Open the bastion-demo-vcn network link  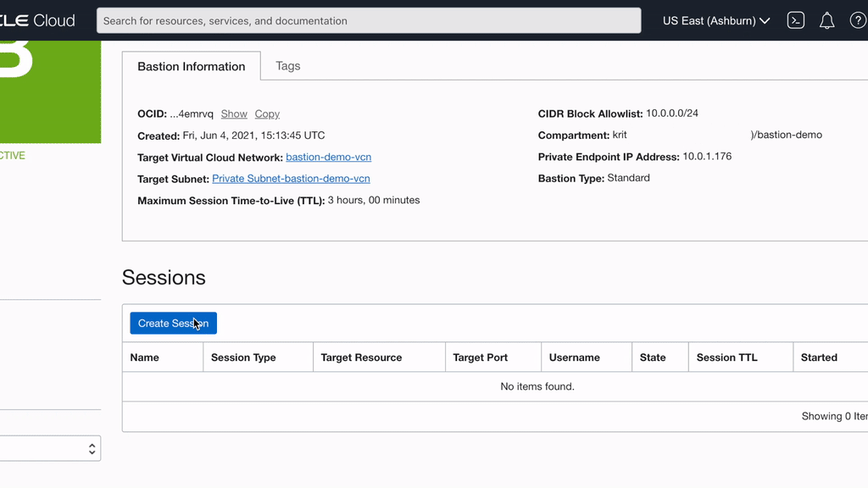pos(328,157)
